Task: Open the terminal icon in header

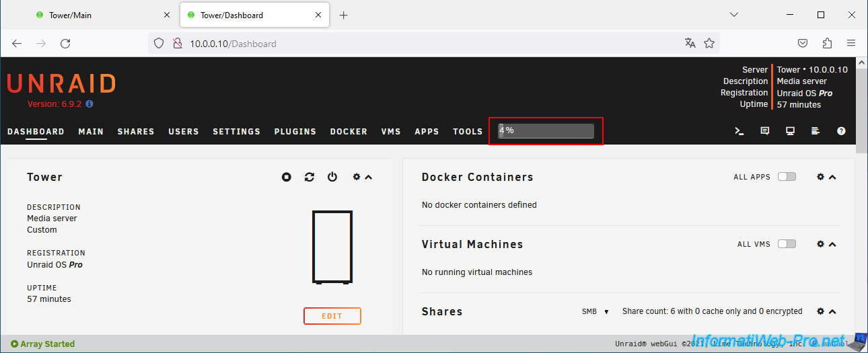Action: [x=739, y=131]
